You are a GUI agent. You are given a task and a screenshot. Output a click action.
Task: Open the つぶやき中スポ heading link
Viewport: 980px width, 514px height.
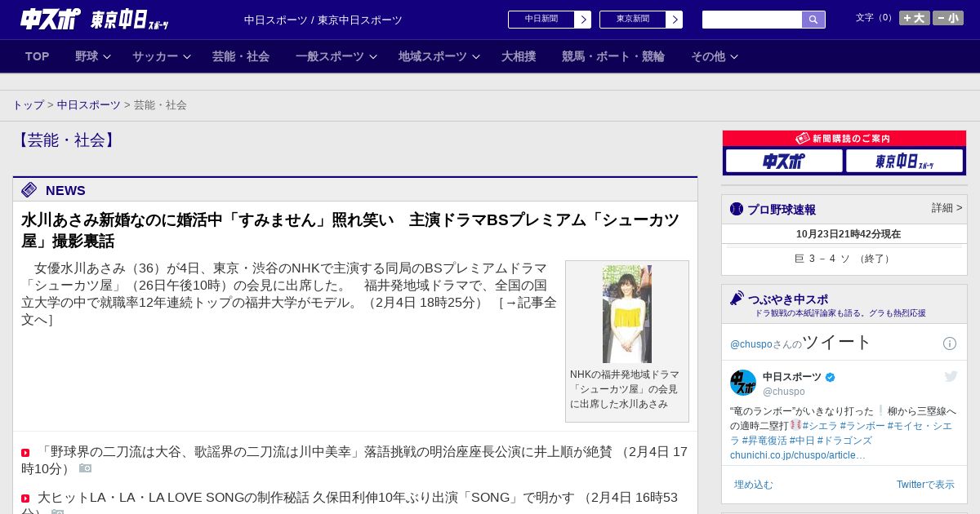pos(788,299)
